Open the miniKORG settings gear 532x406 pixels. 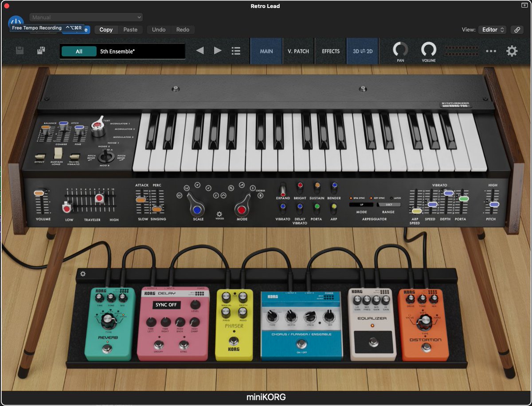pos(512,51)
